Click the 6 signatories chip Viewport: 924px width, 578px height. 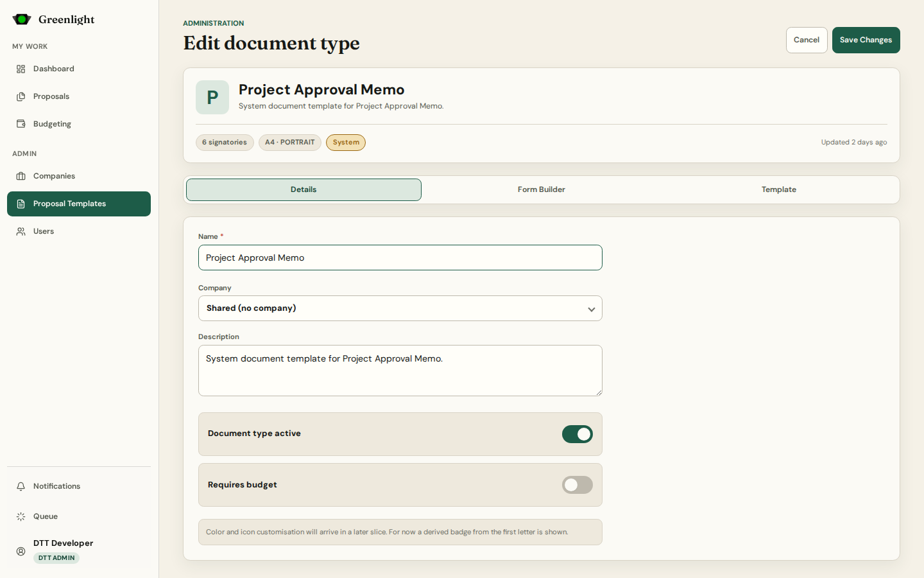(x=225, y=143)
